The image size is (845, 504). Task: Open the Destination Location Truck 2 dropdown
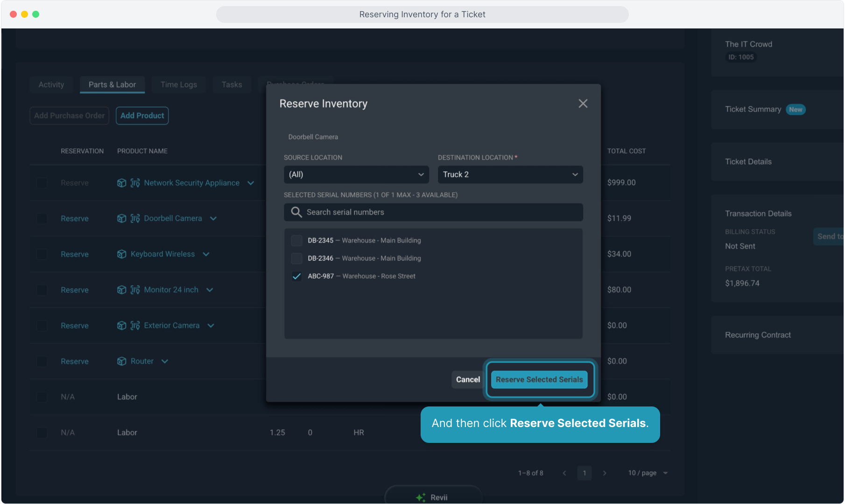(510, 175)
